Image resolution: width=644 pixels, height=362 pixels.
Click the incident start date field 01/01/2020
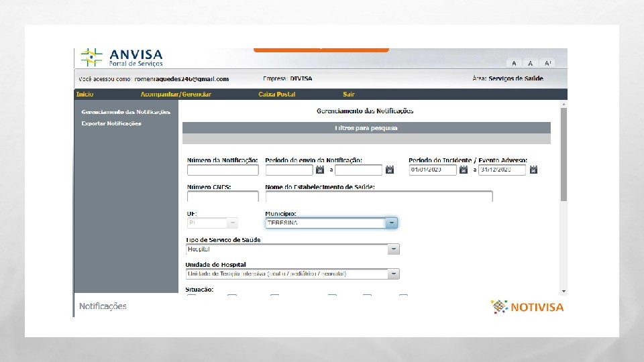(433, 170)
